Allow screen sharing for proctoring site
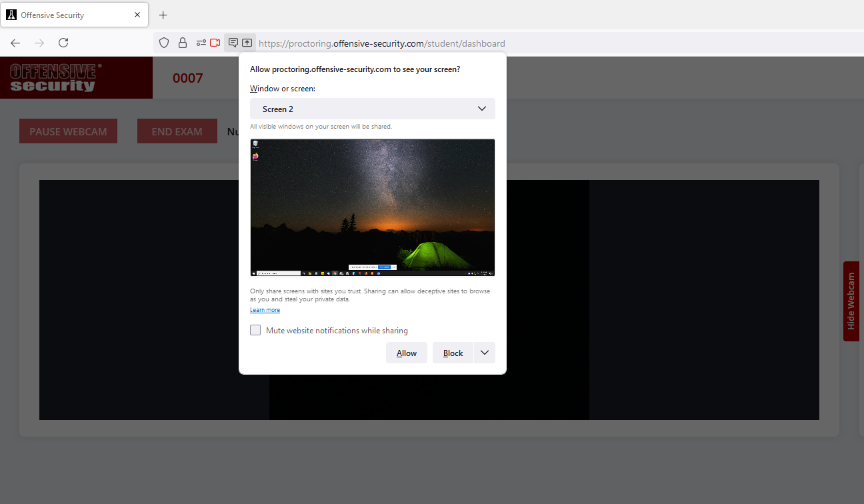Screen dimensions: 864x504 [x=406, y=353]
